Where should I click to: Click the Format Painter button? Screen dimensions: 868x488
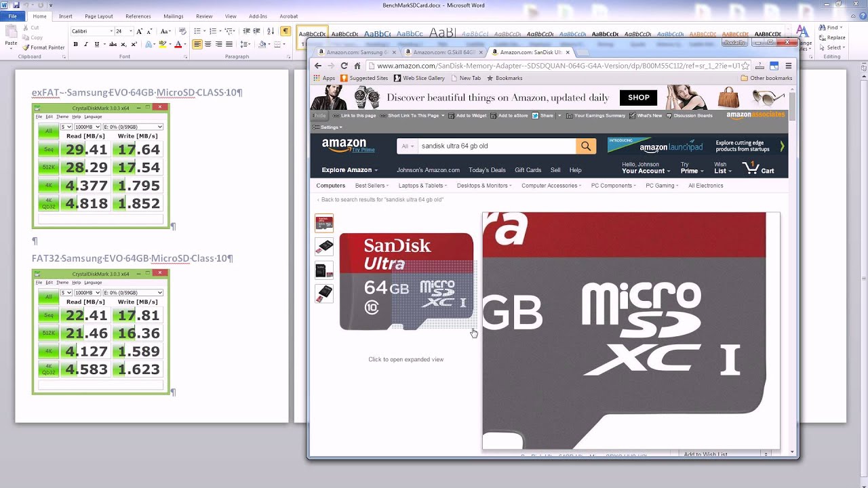coord(44,47)
